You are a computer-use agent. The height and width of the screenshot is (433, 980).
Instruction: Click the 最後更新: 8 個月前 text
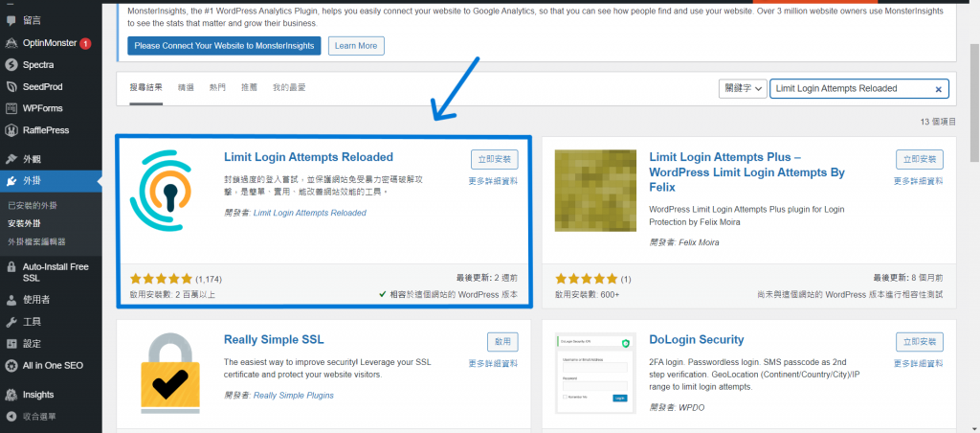click(908, 278)
